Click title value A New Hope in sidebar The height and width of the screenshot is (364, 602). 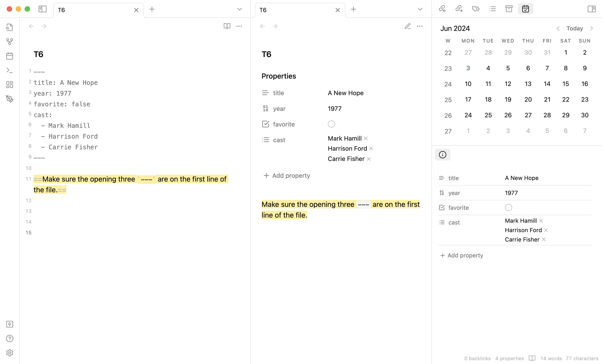tap(522, 178)
